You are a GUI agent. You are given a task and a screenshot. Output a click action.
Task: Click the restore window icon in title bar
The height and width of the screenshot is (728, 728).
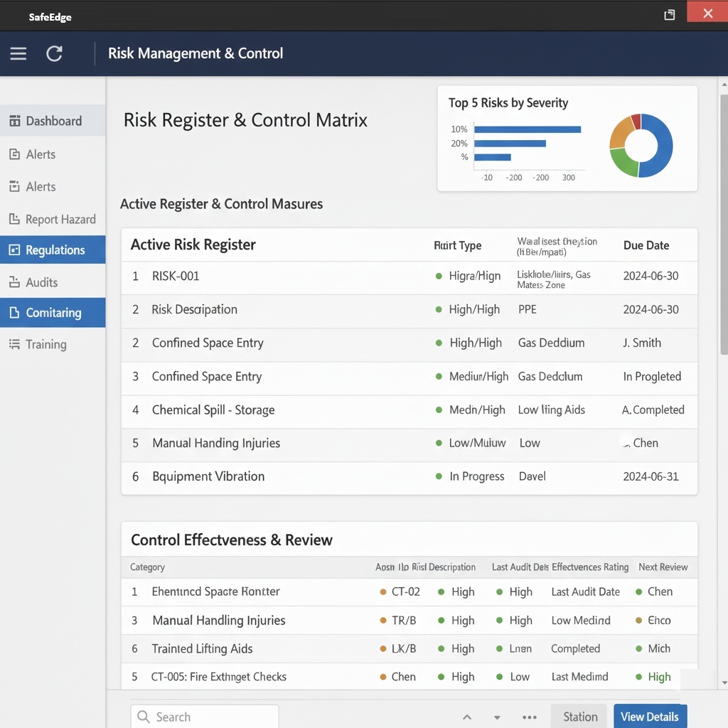pos(669,14)
